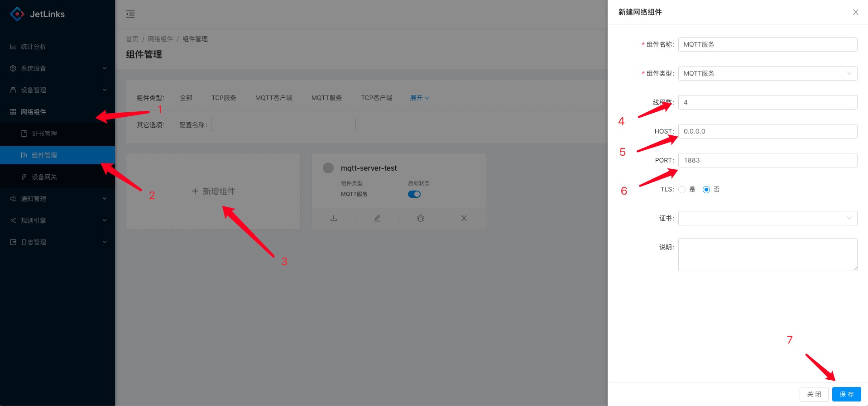Expand the 展开 filter options

(419, 98)
